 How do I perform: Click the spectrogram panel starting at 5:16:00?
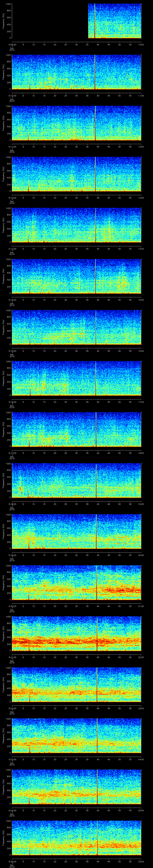click(77, 378)
